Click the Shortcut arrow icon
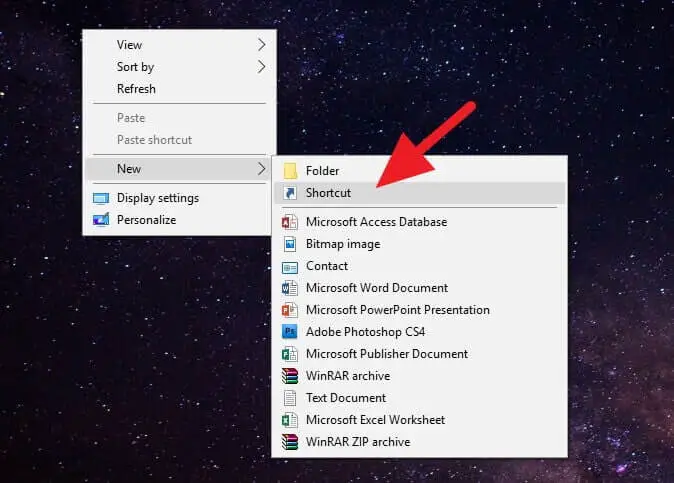674x483 pixels. coord(290,193)
